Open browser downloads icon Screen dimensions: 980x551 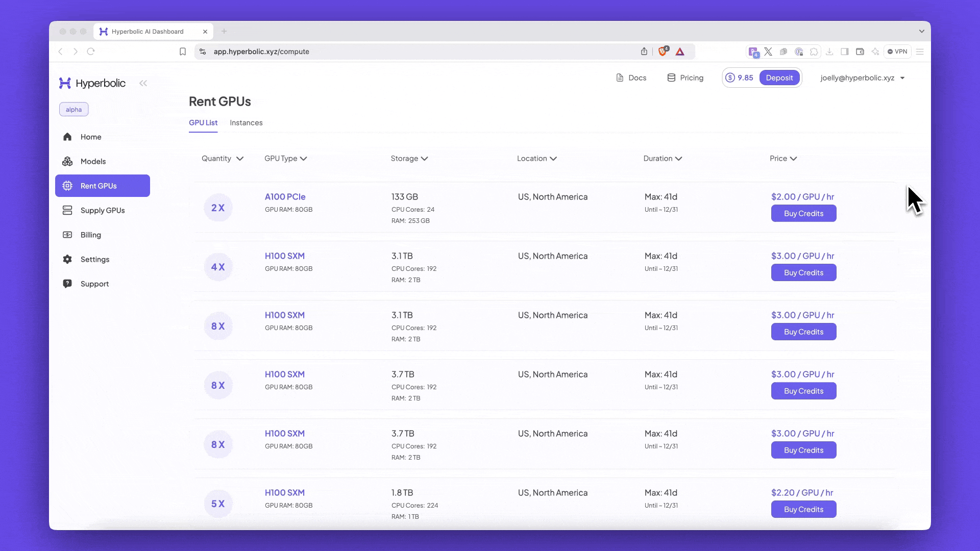click(x=829, y=52)
